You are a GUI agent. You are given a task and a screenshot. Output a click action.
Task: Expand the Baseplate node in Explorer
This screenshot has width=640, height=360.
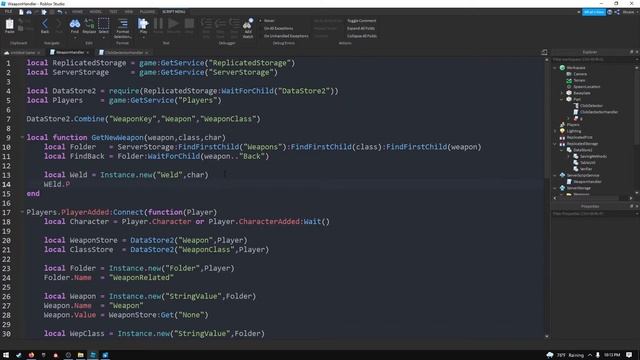click(562, 93)
